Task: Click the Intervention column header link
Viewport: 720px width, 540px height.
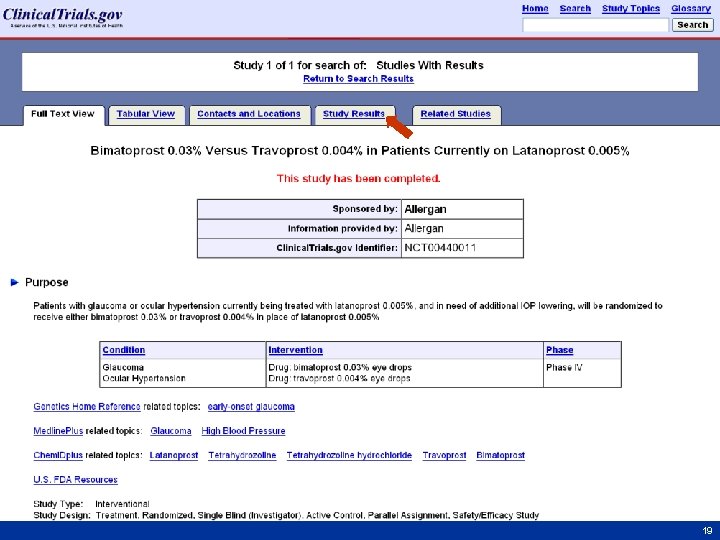Action: pos(295,350)
